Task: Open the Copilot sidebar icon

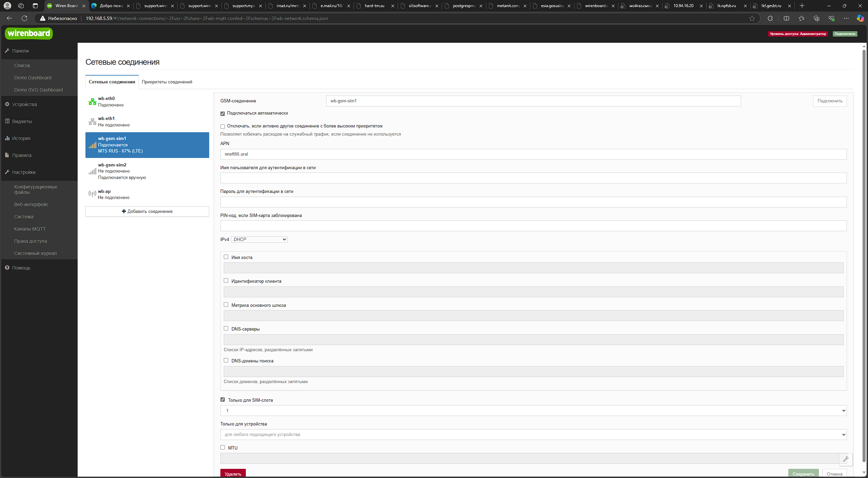Action: pyautogui.click(x=860, y=18)
